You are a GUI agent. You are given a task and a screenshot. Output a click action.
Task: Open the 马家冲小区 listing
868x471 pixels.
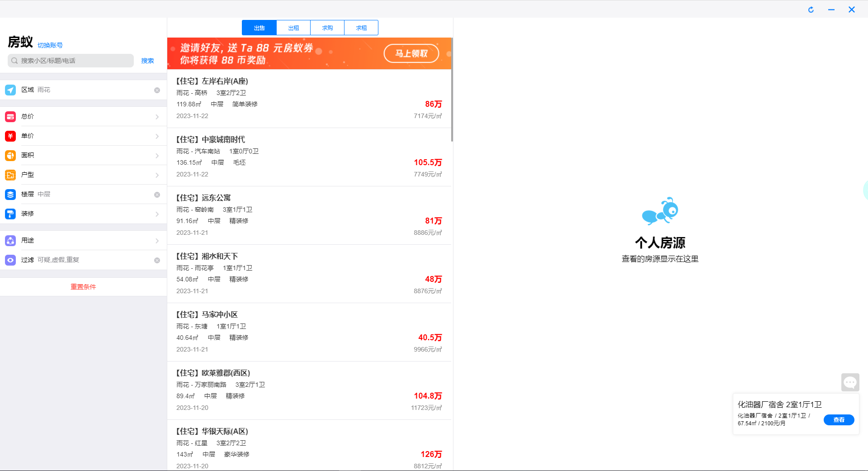tap(309, 332)
